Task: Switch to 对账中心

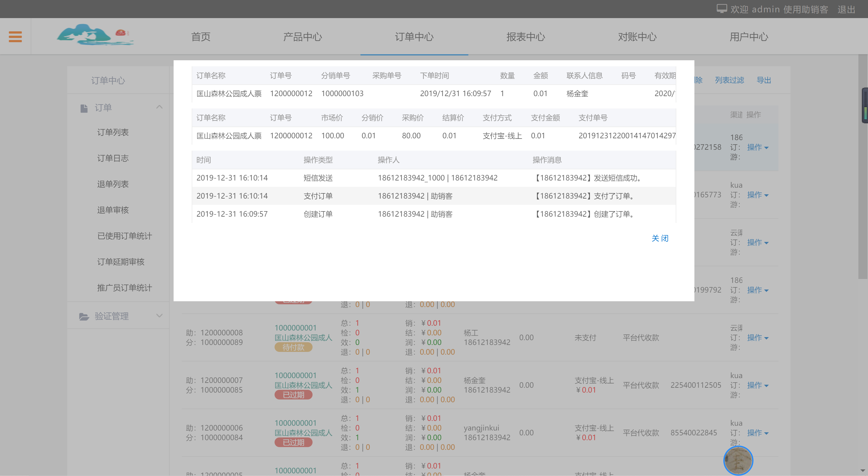Action: [x=637, y=37]
